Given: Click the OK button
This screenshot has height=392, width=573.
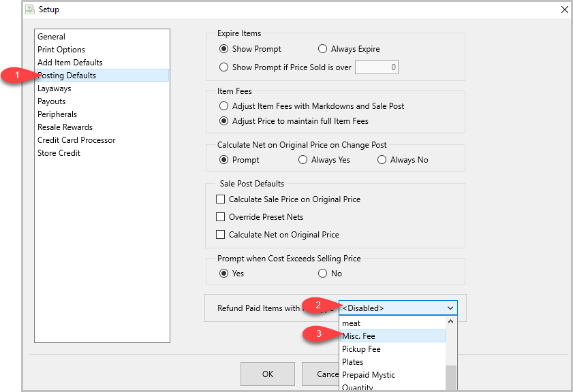Looking at the screenshot, I should (268, 374).
